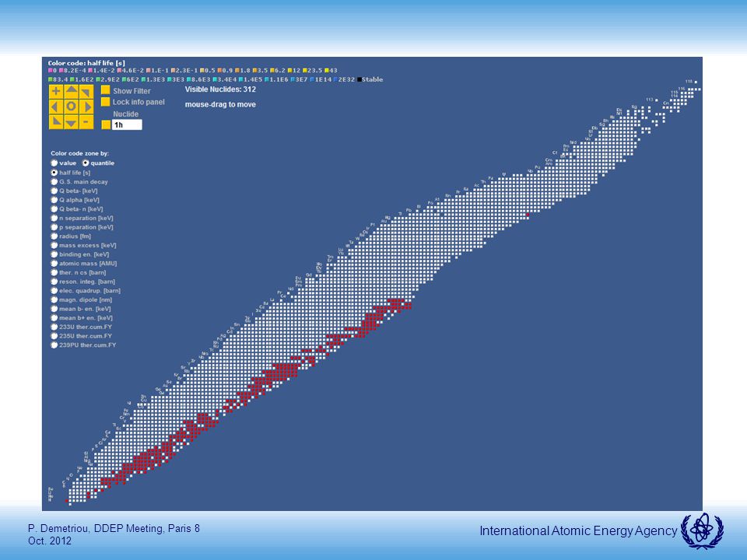Pan chart down with the down arrow
Screen dimensions: 747x560
[71, 121]
